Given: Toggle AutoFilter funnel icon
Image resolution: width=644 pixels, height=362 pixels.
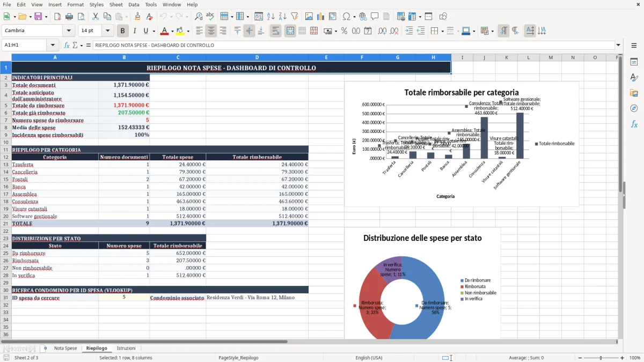Looking at the screenshot, I should click(295, 17).
